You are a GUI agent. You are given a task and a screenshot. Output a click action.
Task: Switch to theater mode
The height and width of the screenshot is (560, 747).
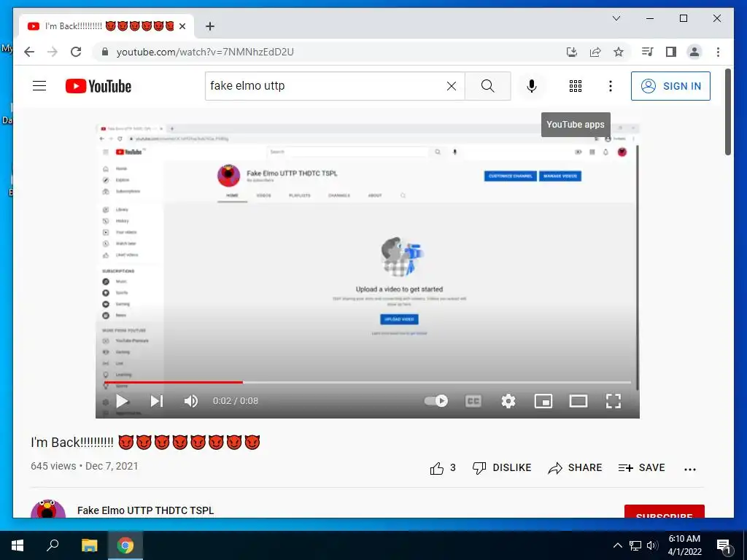tap(578, 401)
